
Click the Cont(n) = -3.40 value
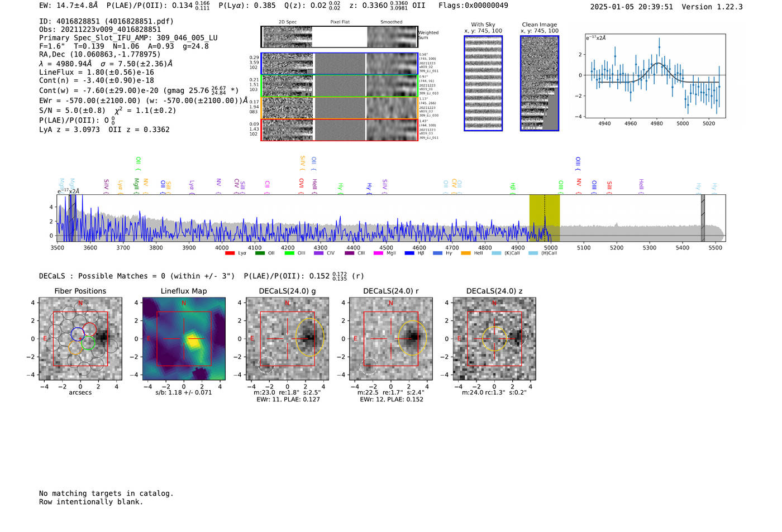97,80
